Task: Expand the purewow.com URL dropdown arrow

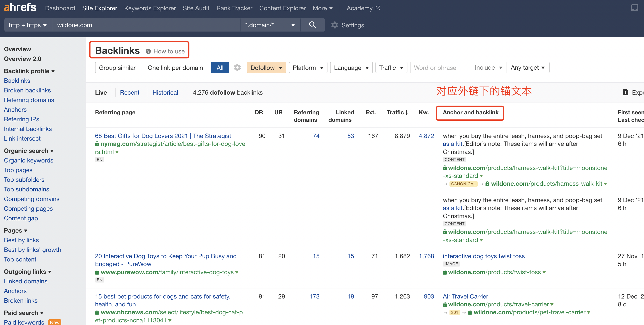Action: (x=237, y=272)
